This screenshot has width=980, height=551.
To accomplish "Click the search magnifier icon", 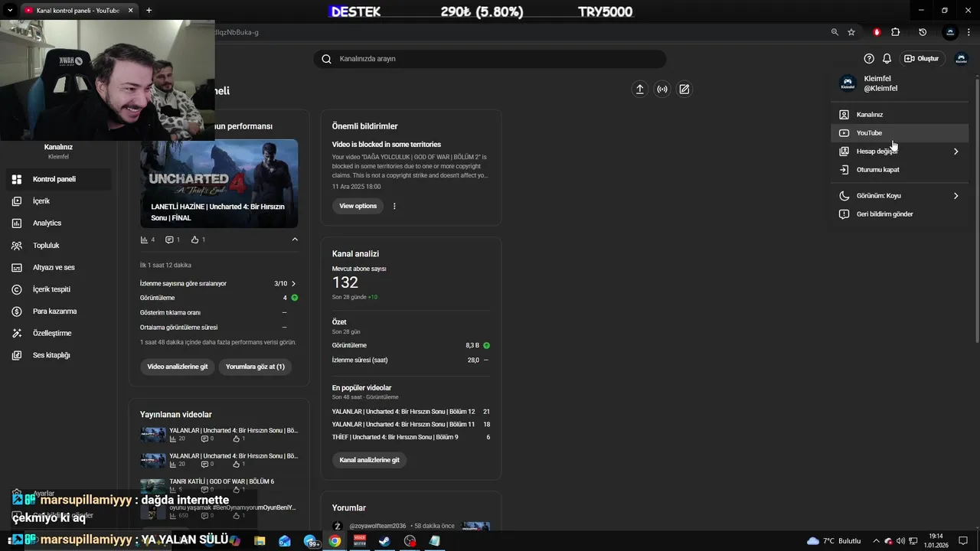I will [326, 59].
